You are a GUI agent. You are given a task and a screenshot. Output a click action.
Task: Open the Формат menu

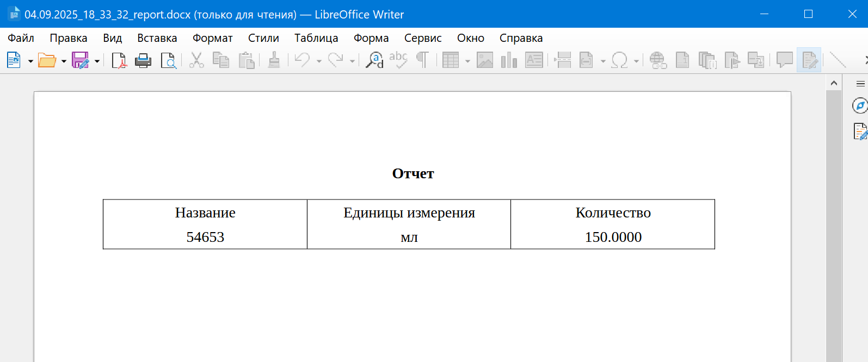[213, 38]
